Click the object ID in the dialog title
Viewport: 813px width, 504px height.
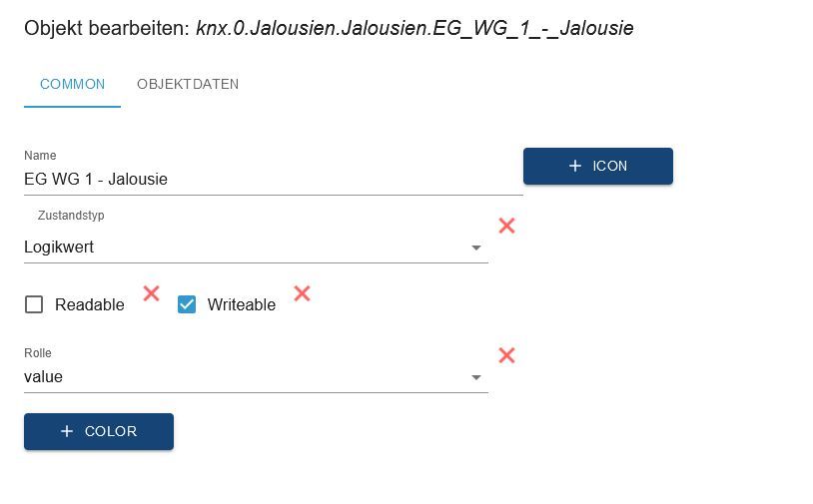[414, 28]
